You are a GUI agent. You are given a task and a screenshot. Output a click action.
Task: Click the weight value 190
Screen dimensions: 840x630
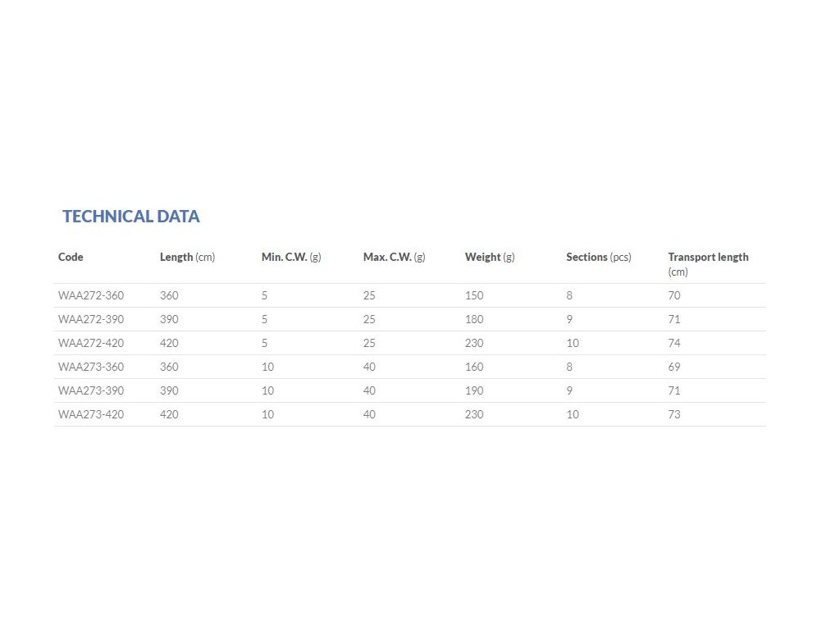(x=474, y=390)
